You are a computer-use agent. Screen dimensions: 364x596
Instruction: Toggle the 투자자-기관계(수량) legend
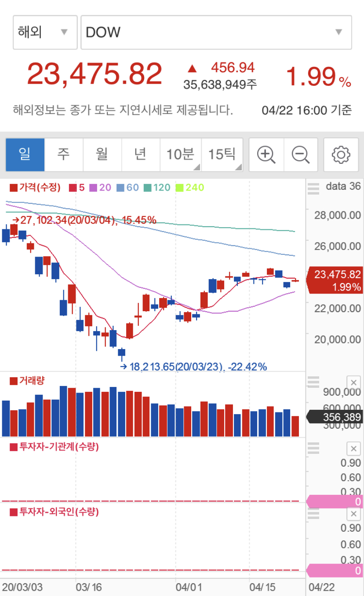[54, 447]
